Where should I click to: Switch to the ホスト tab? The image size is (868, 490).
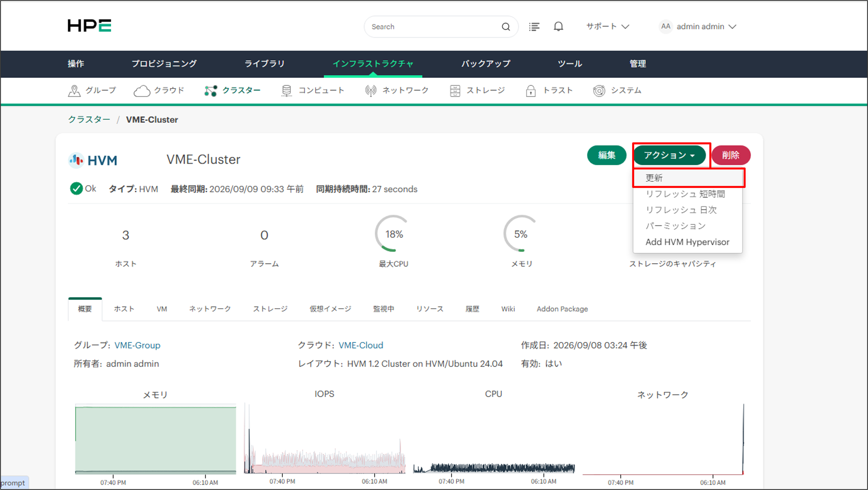(124, 309)
